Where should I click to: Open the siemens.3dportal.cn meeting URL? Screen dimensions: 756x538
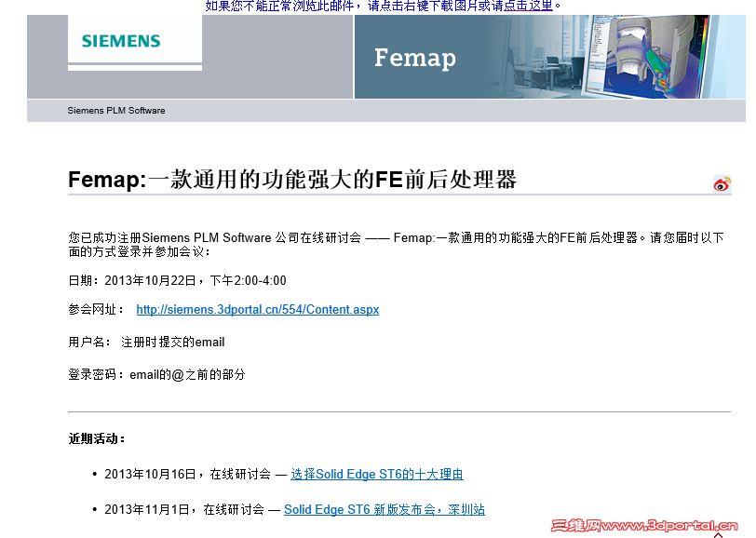pyautogui.click(x=258, y=310)
